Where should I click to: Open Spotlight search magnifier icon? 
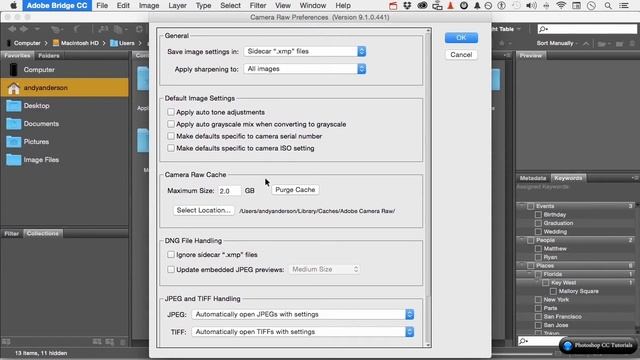click(x=608, y=6)
